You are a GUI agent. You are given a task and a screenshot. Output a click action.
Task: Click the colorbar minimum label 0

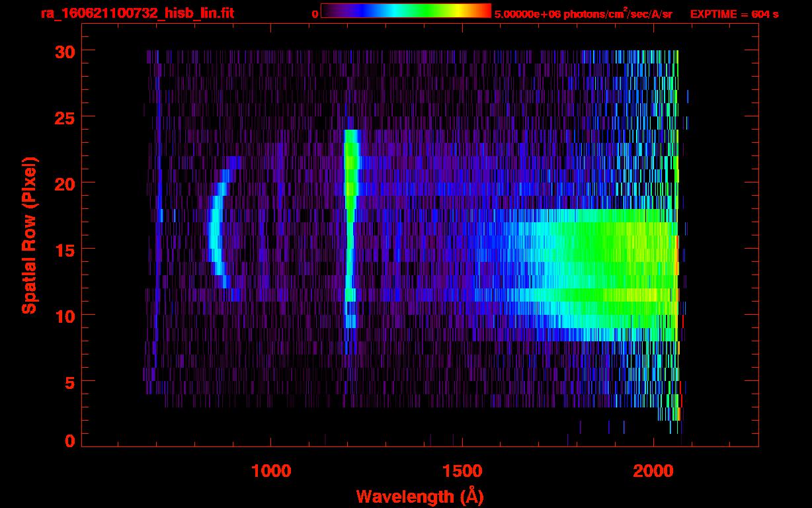(x=315, y=14)
